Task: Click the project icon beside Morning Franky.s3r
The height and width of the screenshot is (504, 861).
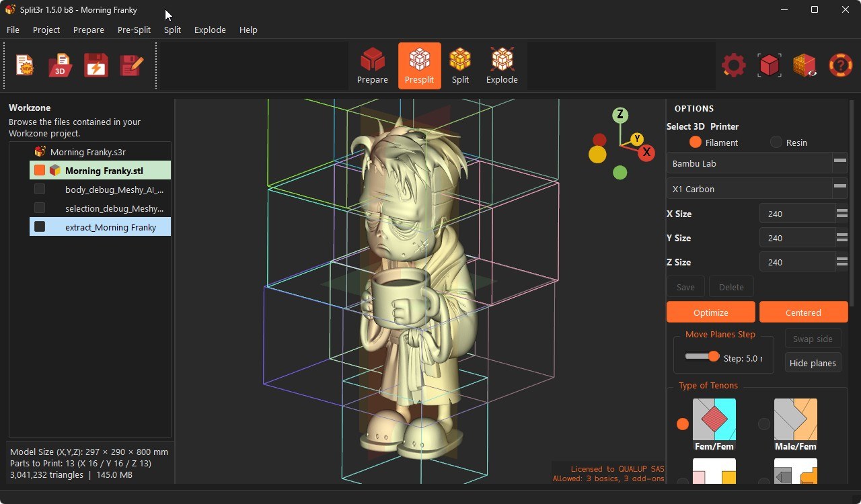Action: [x=40, y=152]
